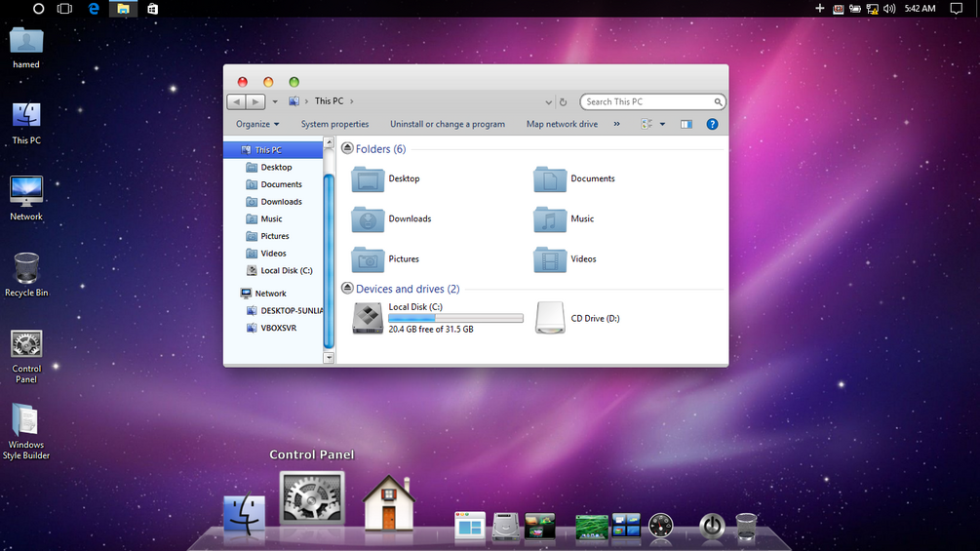Click the Search This PC field
The image size is (980, 551).
652,101
